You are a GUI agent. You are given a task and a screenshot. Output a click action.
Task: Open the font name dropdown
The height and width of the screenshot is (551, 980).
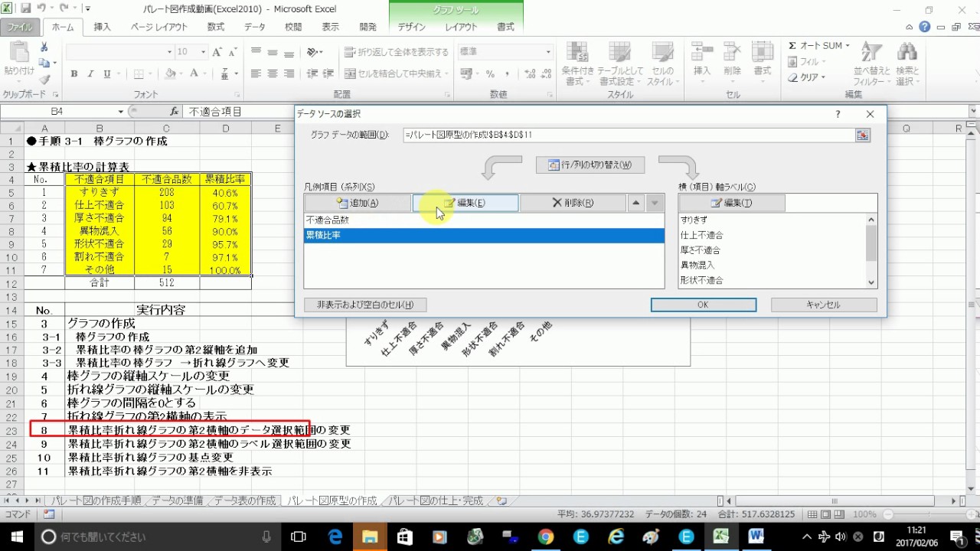pos(169,52)
